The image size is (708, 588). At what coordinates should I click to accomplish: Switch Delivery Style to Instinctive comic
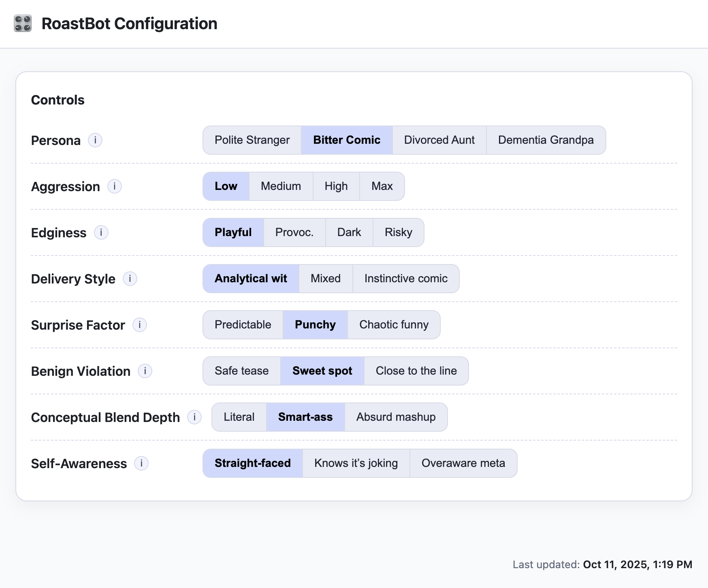pyautogui.click(x=406, y=279)
